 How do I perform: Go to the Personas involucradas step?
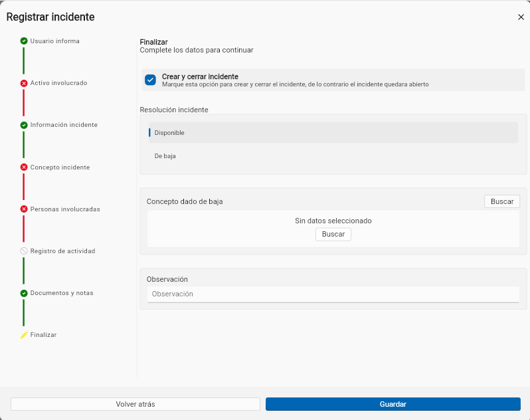click(65, 209)
